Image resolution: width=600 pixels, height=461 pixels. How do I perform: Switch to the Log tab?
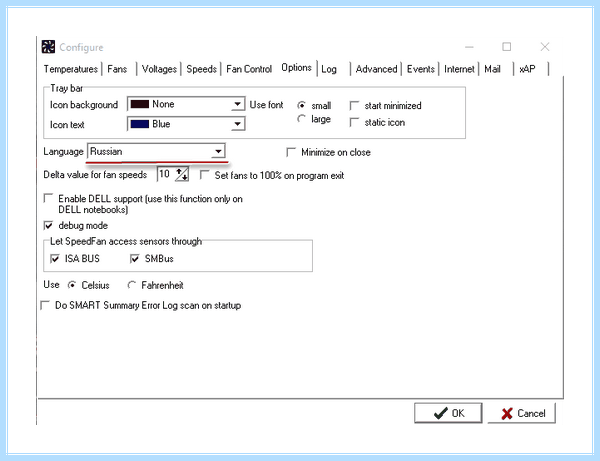pos(329,69)
